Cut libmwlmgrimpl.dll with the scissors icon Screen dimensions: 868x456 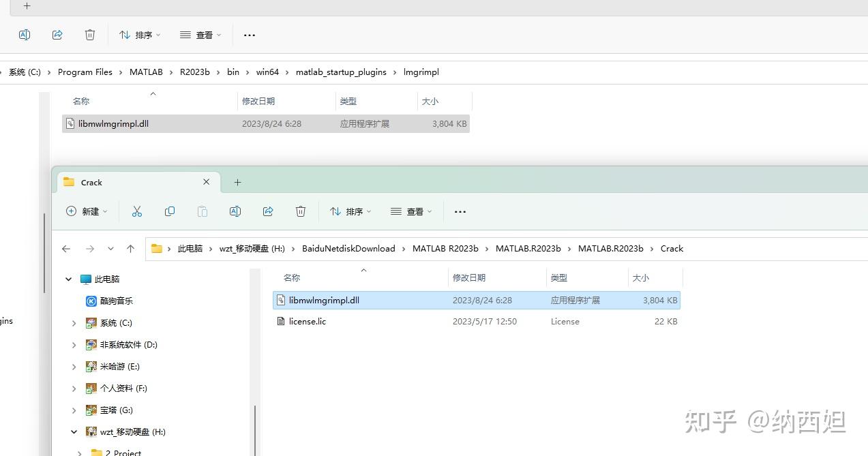[x=137, y=211]
